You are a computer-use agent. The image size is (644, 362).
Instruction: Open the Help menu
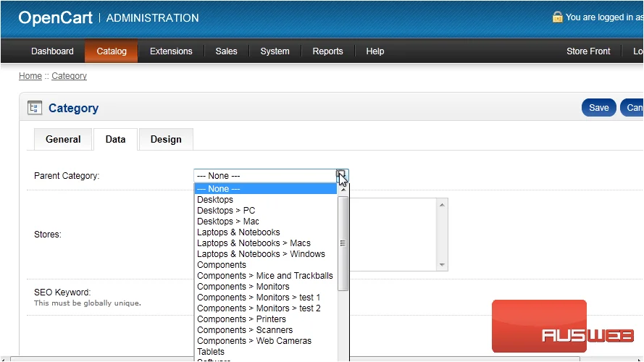(x=375, y=51)
